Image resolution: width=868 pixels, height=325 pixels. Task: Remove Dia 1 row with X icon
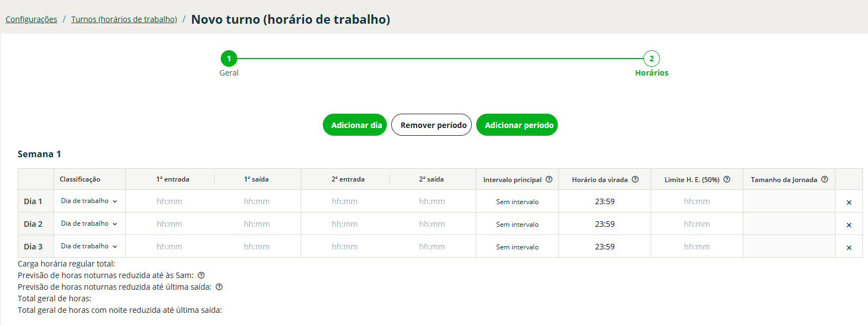point(849,203)
